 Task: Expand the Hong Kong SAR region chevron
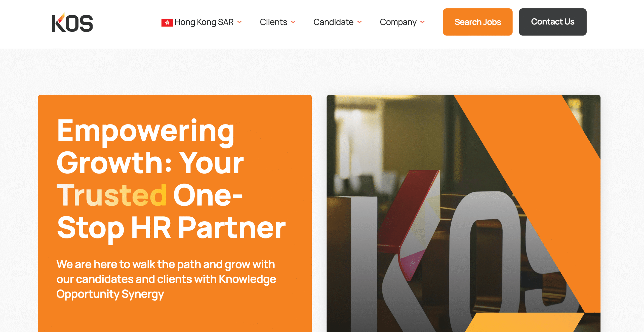[x=239, y=22]
